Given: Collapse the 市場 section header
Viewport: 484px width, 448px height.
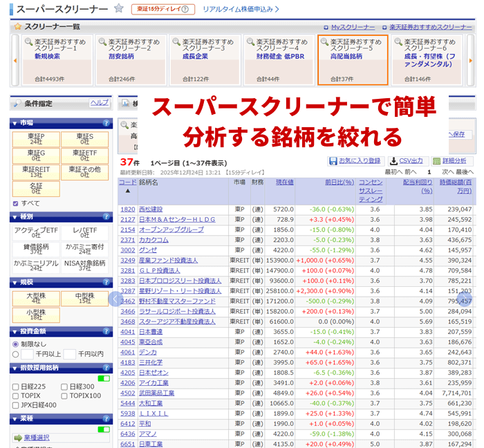Looking at the screenshot, I should 61,123.
